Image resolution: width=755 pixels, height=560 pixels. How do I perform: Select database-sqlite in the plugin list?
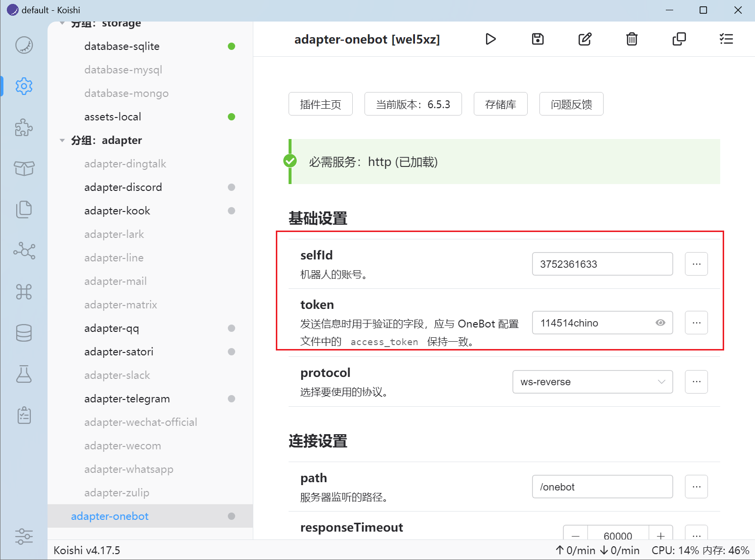coord(150,46)
